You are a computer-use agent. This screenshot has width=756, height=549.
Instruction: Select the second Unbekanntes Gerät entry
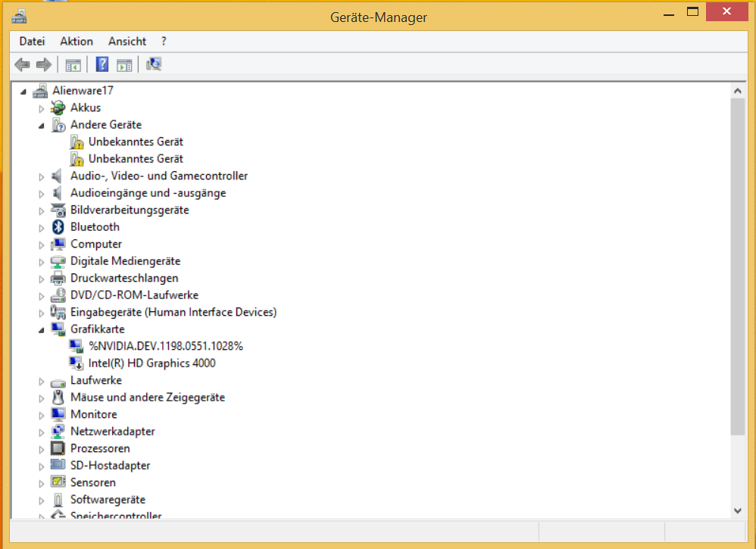136,159
